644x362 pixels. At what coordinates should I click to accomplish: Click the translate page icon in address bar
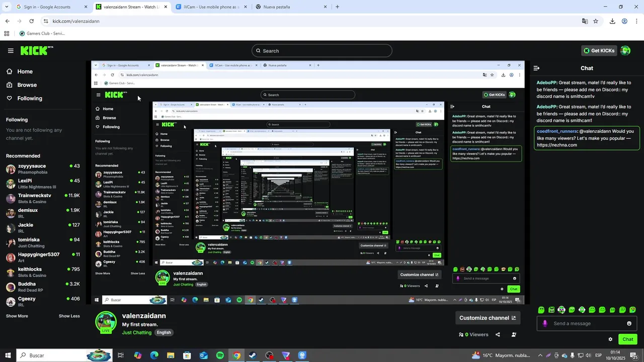[x=585, y=21]
